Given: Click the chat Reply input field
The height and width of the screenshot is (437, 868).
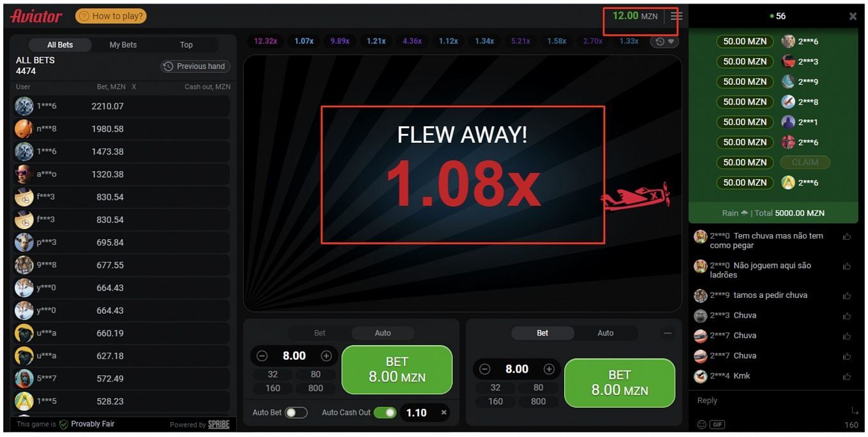Looking at the screenshot, I should (x=769, y=401).
